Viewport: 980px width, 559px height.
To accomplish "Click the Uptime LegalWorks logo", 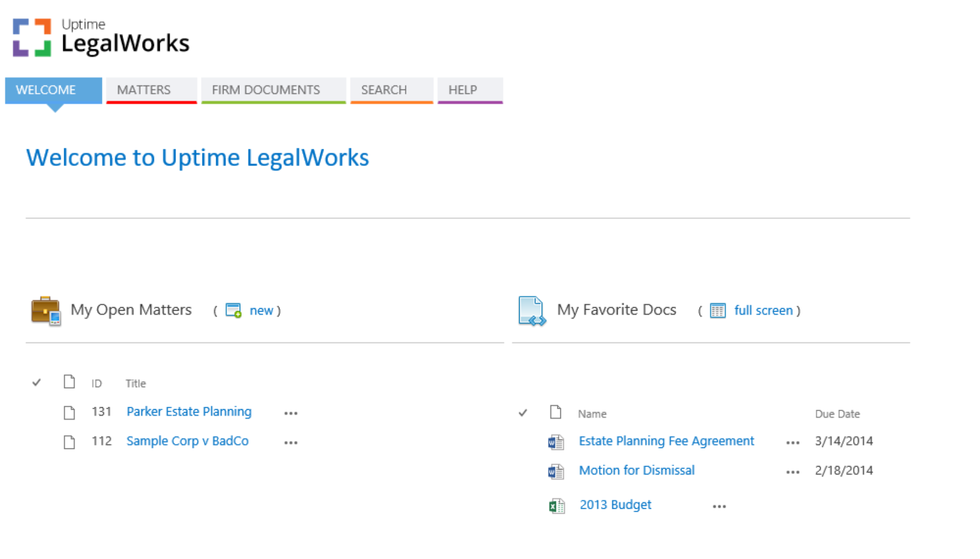I will pos(100,38).
